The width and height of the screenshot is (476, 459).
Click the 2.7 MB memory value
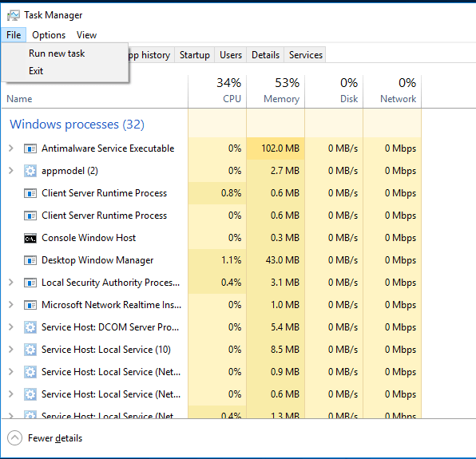pyautogui.click(x=285, y=171)
